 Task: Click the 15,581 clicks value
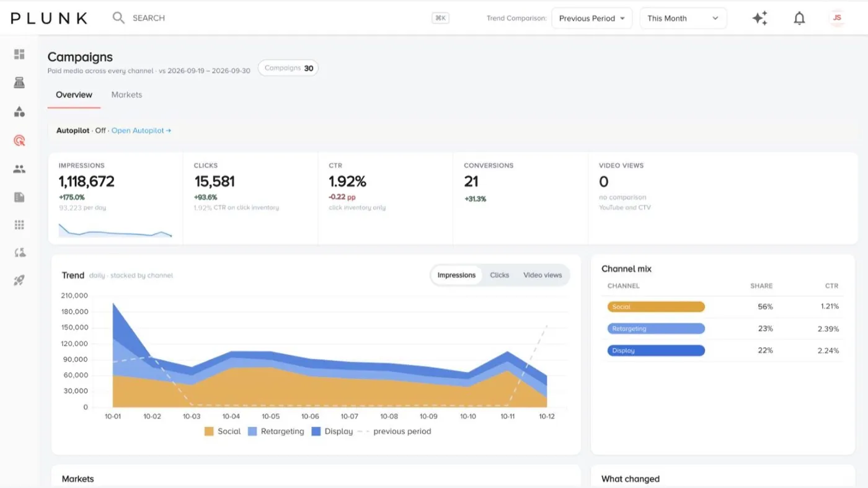215,182
